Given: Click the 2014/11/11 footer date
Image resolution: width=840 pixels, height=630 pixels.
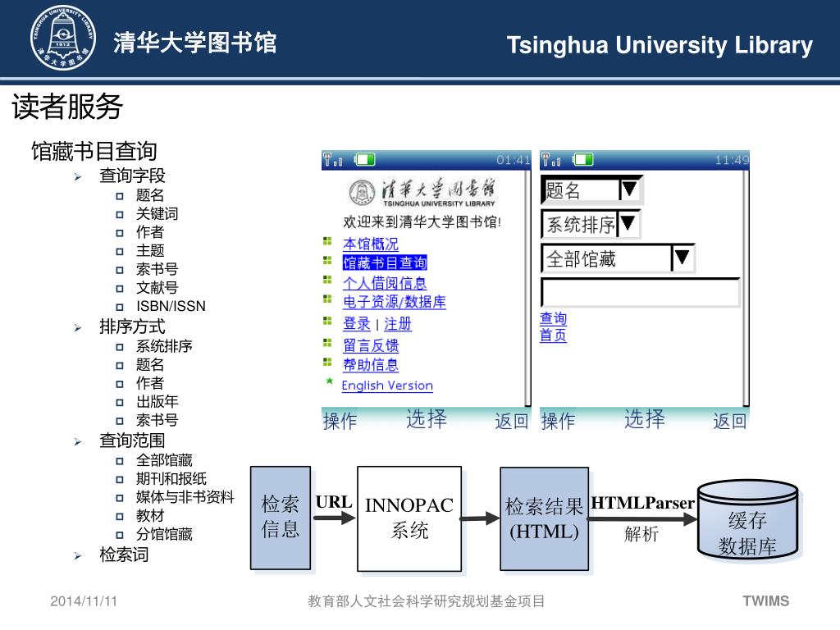Looking at the screenshot, I should point(84,601).
